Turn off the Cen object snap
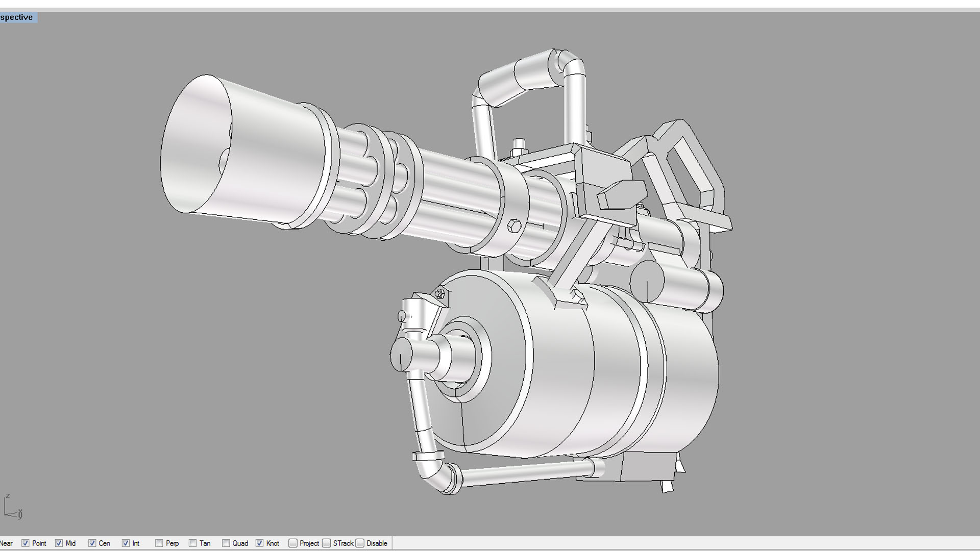 click(x=92, y=543)
